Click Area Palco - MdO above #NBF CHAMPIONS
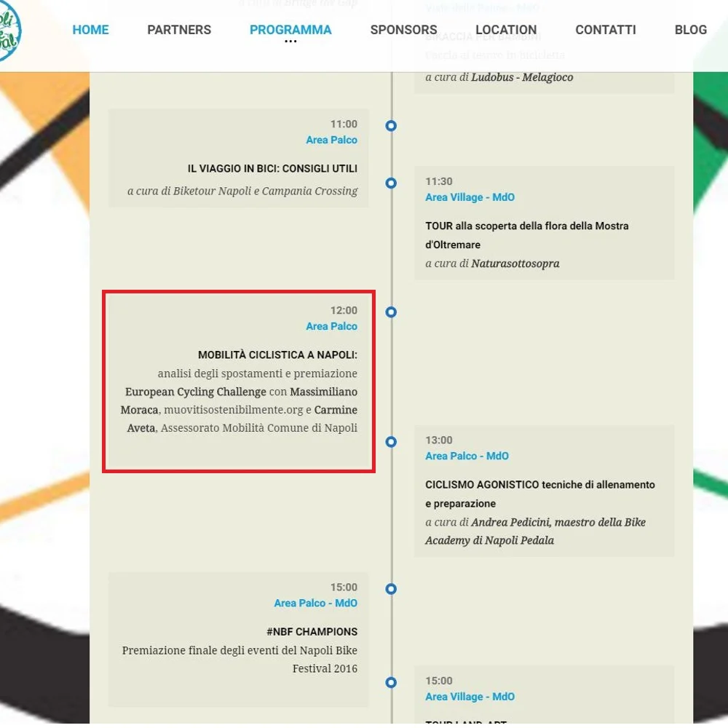This screenshot has width=728, height=728. click(x=316, y=603)
